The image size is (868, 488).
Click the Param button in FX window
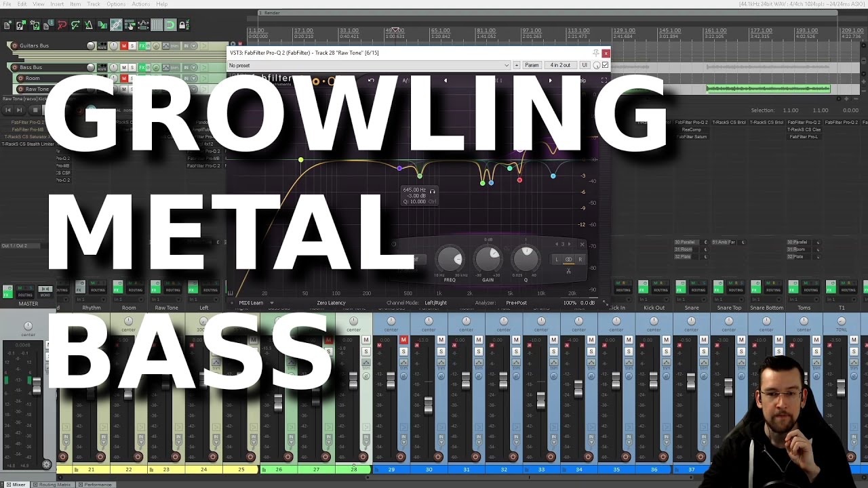click(x=532, y=65)
